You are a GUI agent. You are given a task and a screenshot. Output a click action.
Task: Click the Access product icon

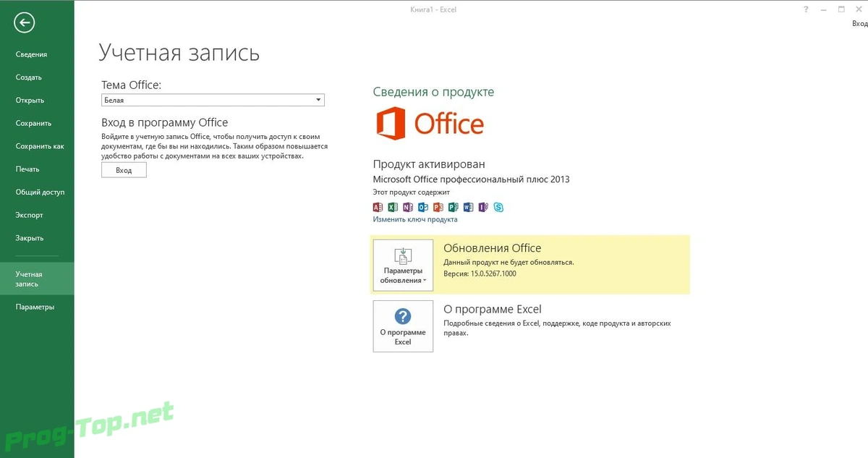(x=378, y=207)
